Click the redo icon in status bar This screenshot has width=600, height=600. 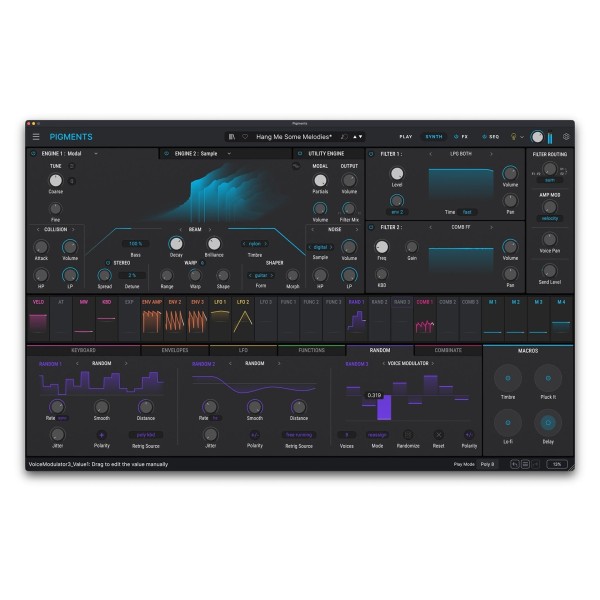(536, 464)
